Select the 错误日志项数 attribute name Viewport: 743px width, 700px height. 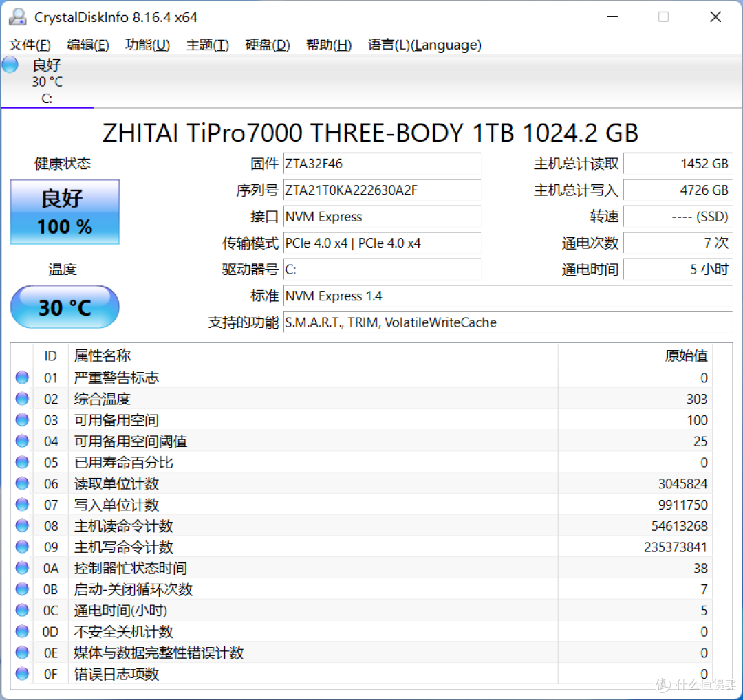[116, 674]
